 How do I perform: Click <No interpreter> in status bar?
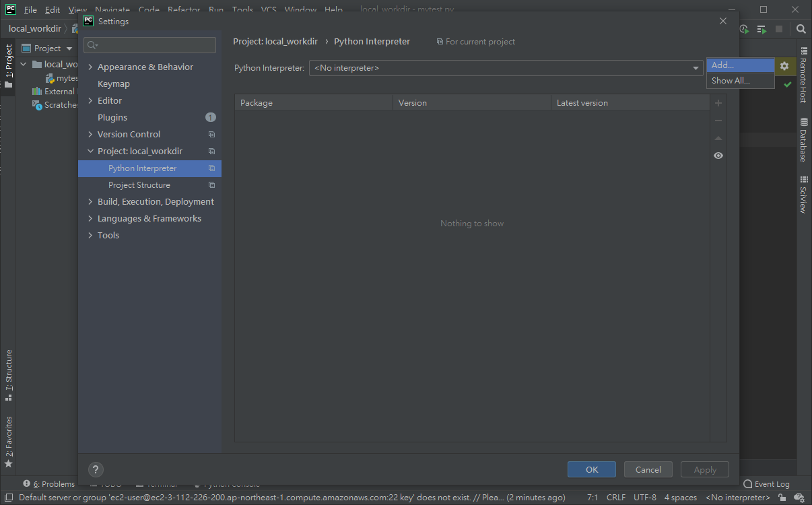738,498
